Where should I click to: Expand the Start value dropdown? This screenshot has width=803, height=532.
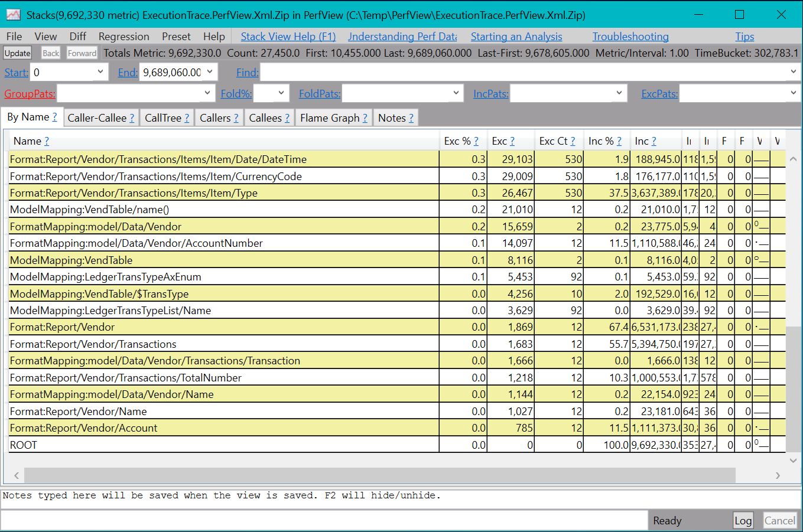tap(100, 72)
